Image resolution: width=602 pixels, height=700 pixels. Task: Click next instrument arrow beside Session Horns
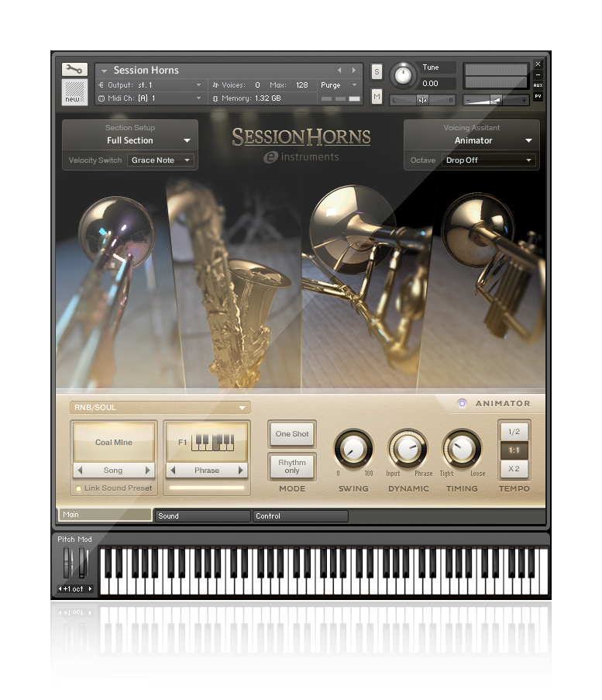pyautogui.click(x=354, y=71)
